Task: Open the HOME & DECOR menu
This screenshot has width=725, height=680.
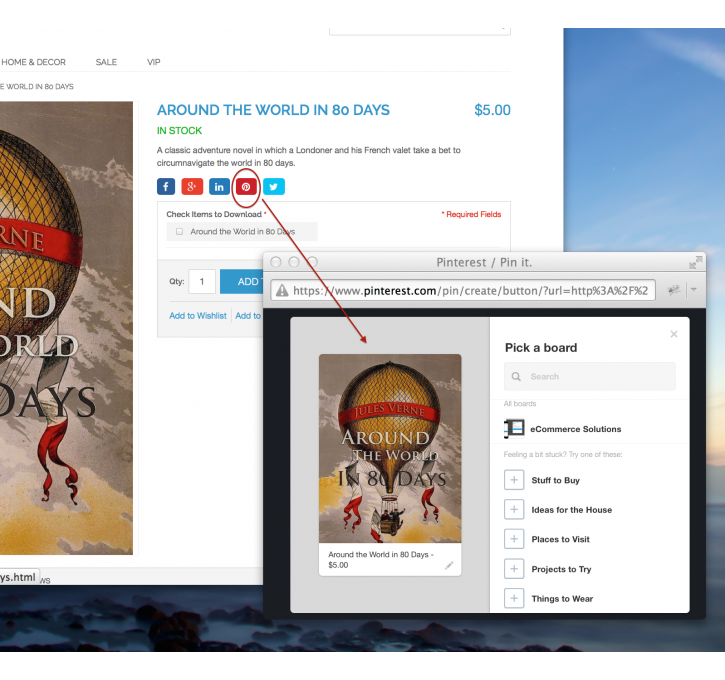Action: (33, 62)
